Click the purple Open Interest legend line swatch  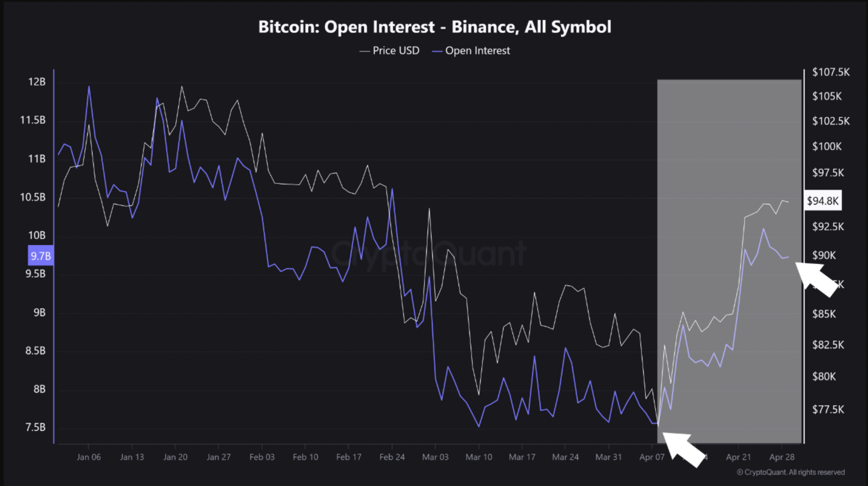pyautogui.click(x=437, y=51)
